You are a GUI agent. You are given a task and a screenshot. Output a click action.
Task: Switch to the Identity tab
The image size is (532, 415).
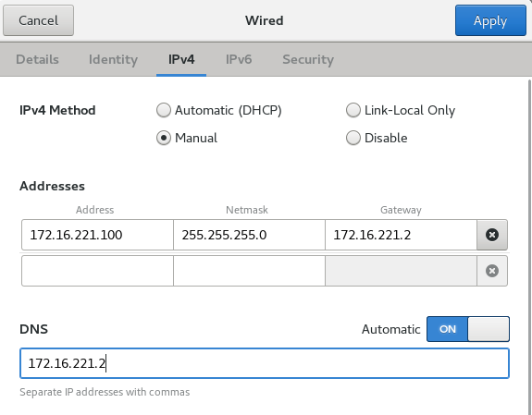pos(113,59)
